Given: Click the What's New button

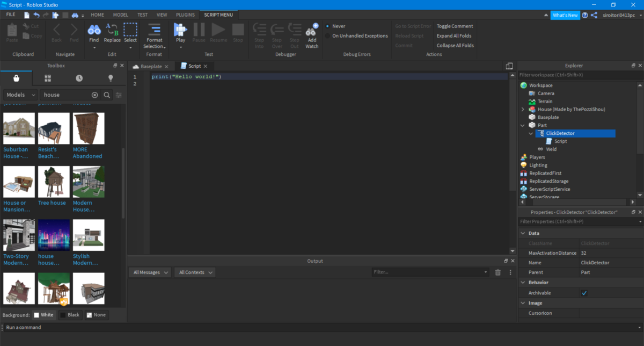Looking at the screenshot, I should coord(565,15).
